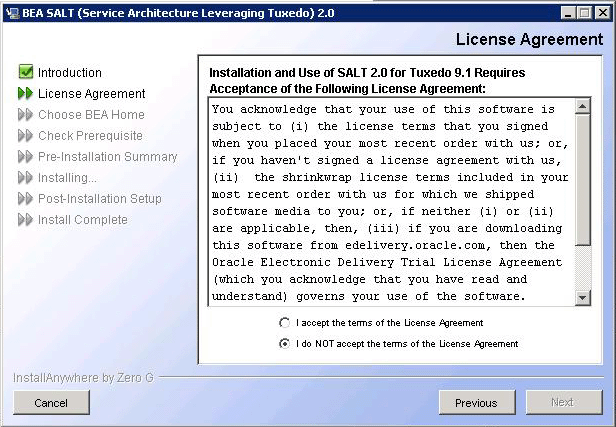Image resolution: width=616 pixels, height=427 pixels.
Task: Click the Installing... step label
Action: pyautogui.click(x=67, y=178)
